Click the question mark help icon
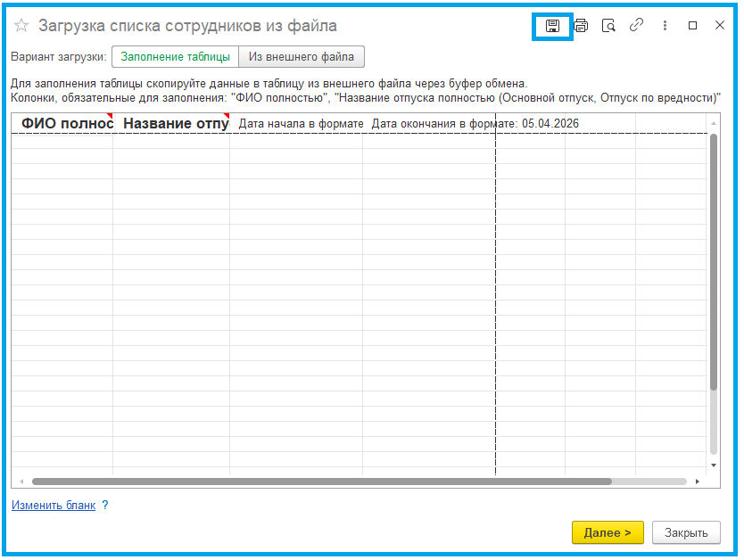 pos(105,505)
